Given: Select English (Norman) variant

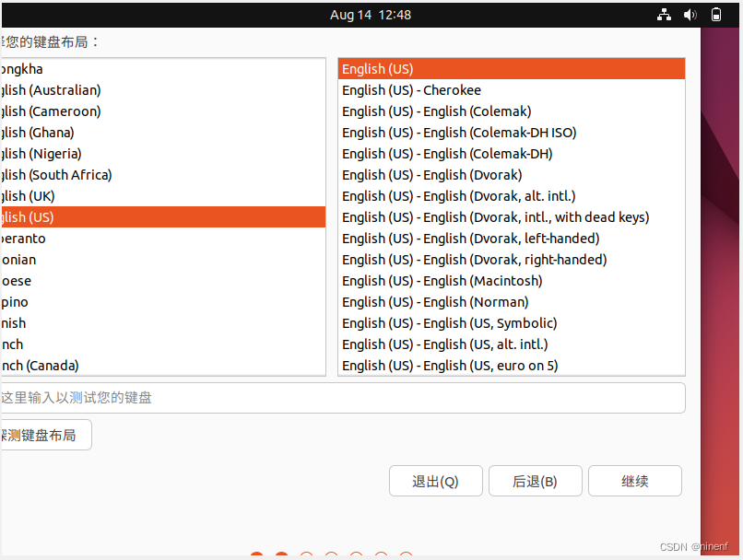Looking at the screenshot, I should (512, 301).
